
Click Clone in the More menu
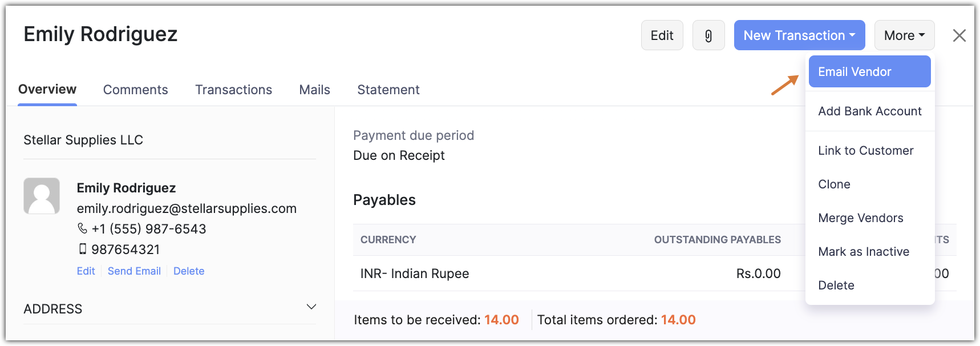834,184
